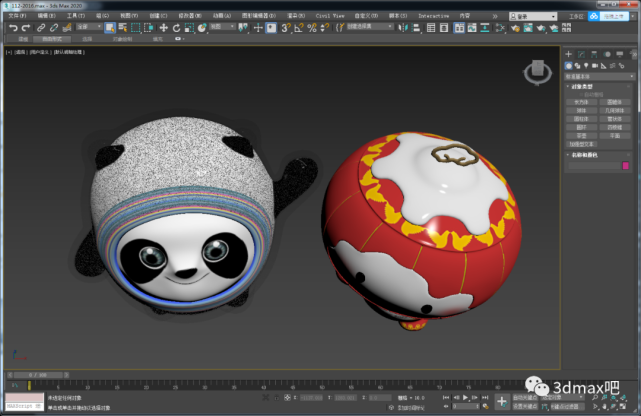The height and width of the screenshot is (416, 641).
Task: Toggle the Spinner Snap button
Action: point(325,28)
